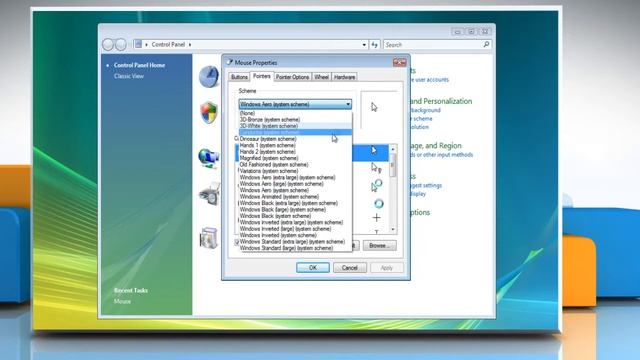Switch to the Pointer Options tab
Image resolution: width=640 pixels, height=360 pixels.
click(x=292, y=77)
